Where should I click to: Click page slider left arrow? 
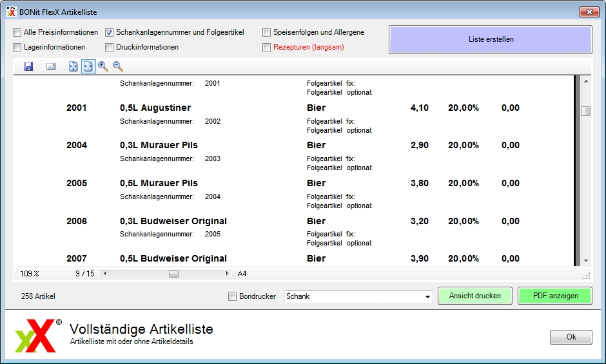[x=104, y=274]
